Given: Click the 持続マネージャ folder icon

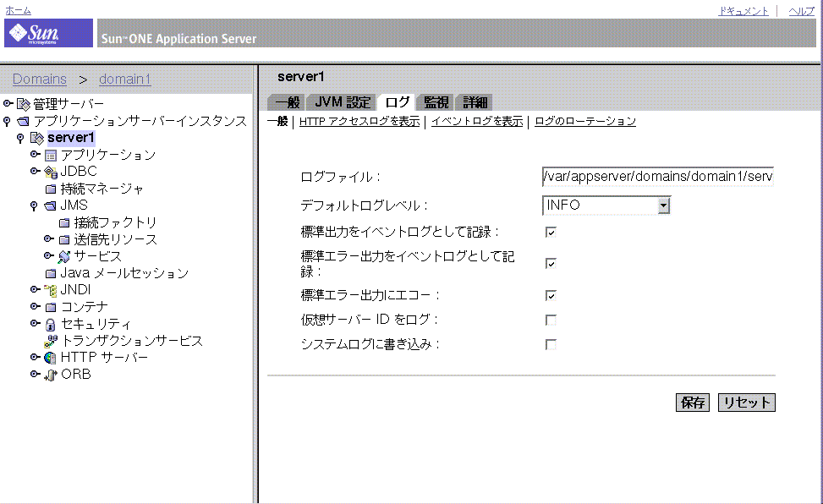Looking at the screenshot, I should (51, 189).
